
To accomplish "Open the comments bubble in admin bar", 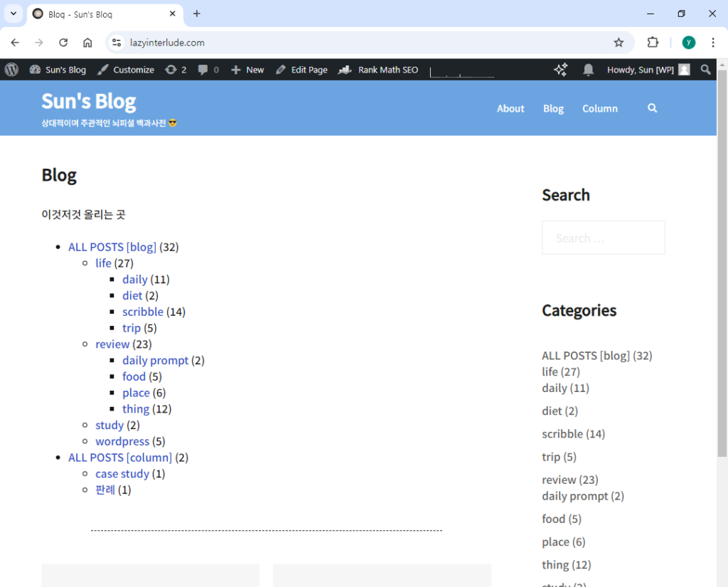I will click(x=208, y=70).
